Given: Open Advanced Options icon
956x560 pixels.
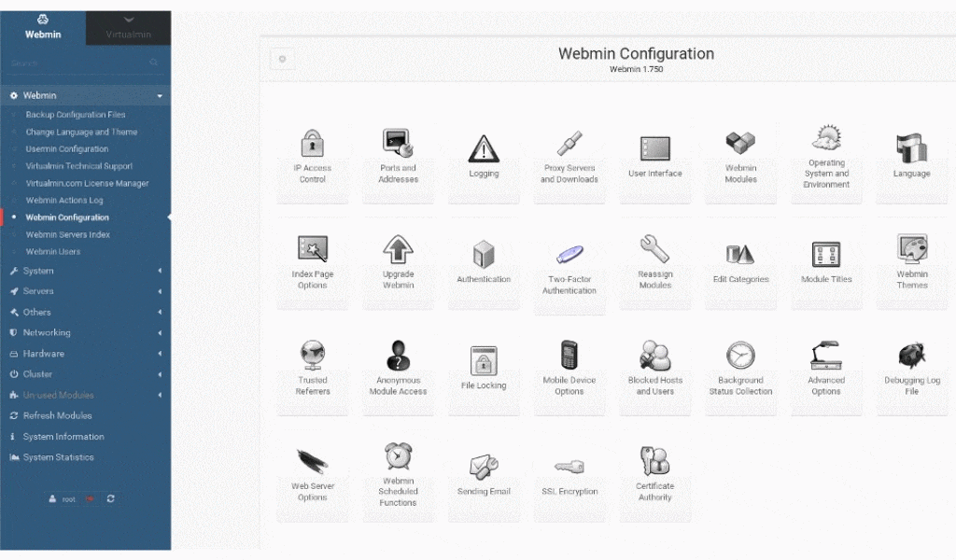Looking at the screenshot, I should [x=827, y=356].
